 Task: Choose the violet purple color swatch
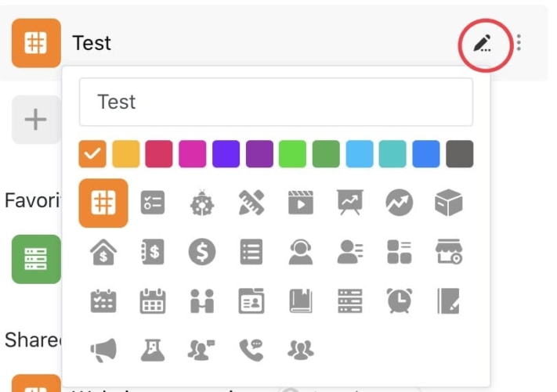[226, 153]
